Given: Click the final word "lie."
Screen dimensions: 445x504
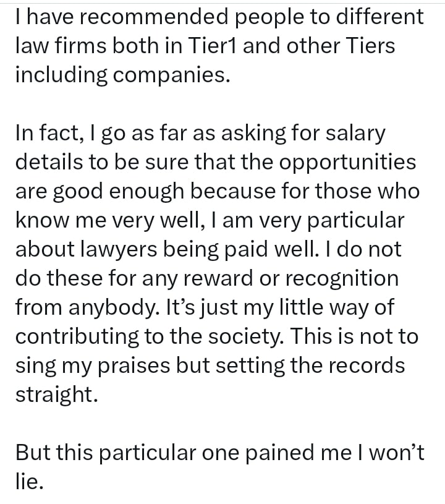Looking at the screenshot, I should (x=29, y=482).
